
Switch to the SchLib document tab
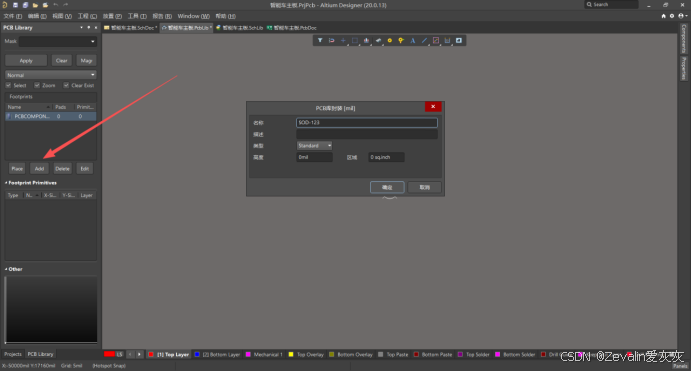(240, 28)
